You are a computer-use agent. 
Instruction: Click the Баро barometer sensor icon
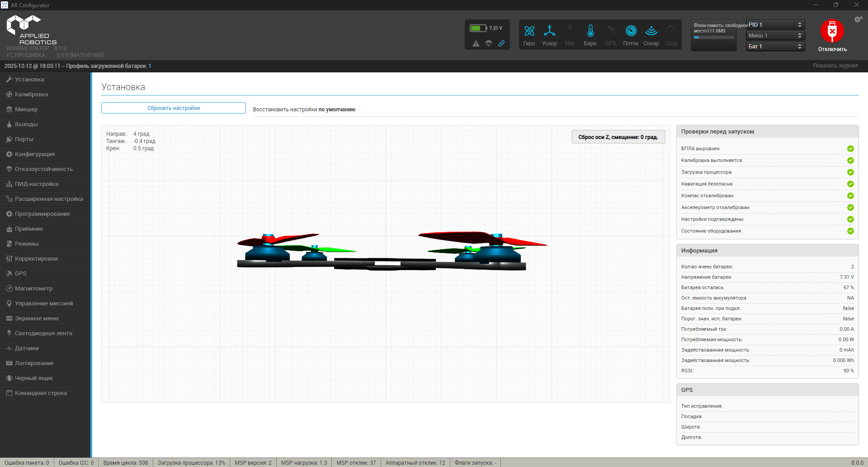click(590, 31)
